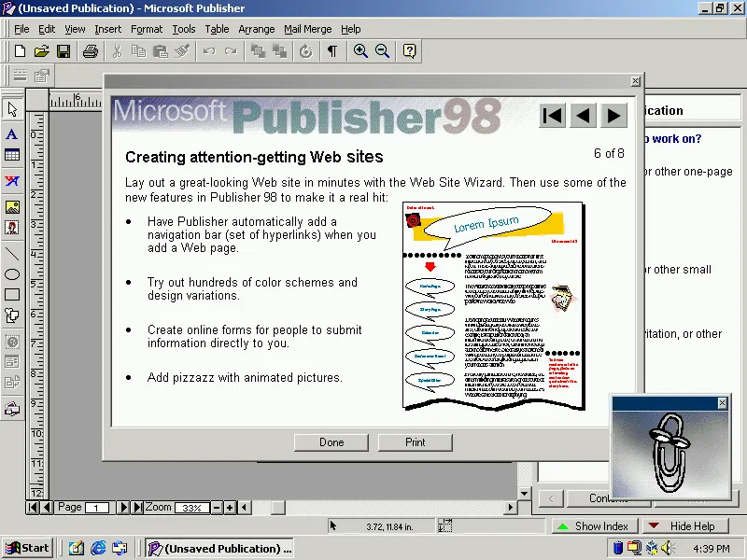Select the Clip Gallery tool
This screenshot has height=560, width=747.
[x=12, y=227]
